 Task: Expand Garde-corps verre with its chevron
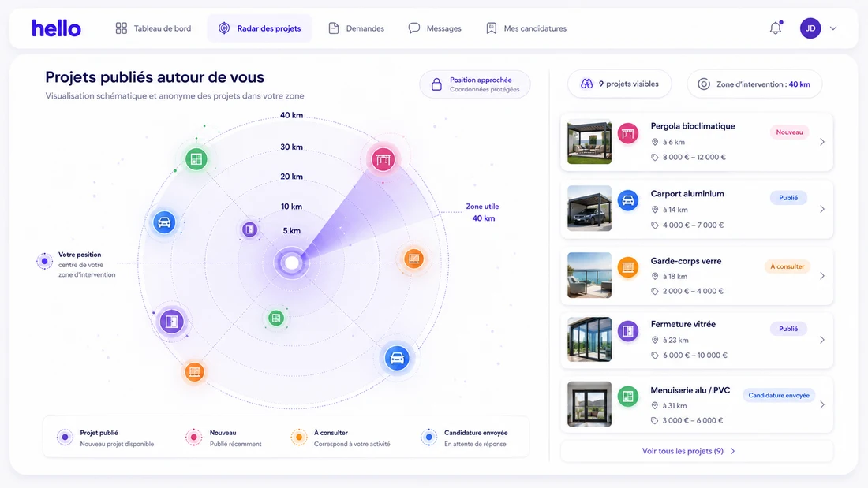tap(822, 276)
